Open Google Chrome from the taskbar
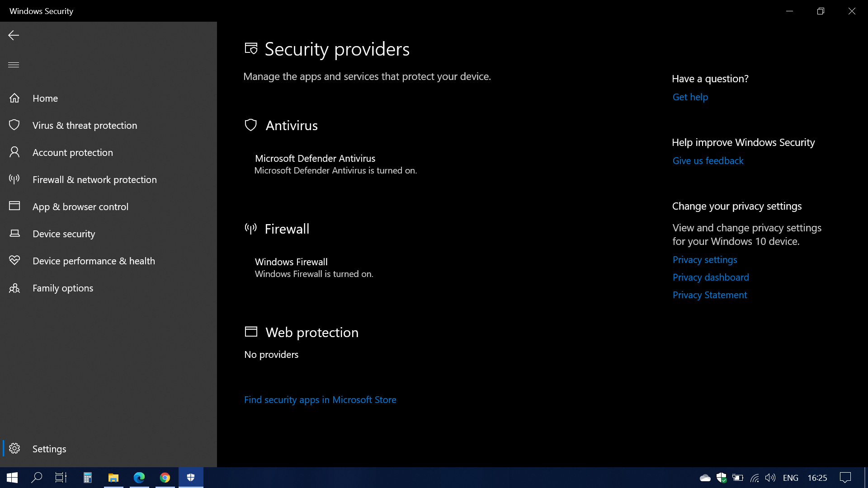 (x=165, y=478)
